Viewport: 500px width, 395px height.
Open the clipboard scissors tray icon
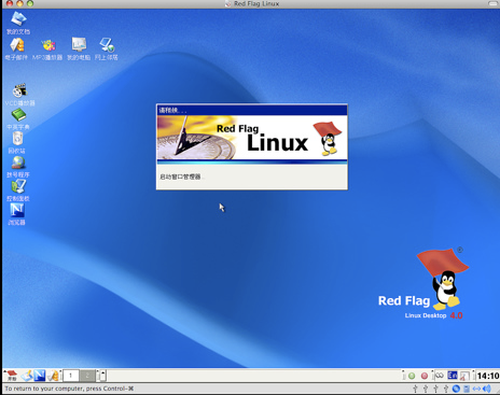point(465,376)
